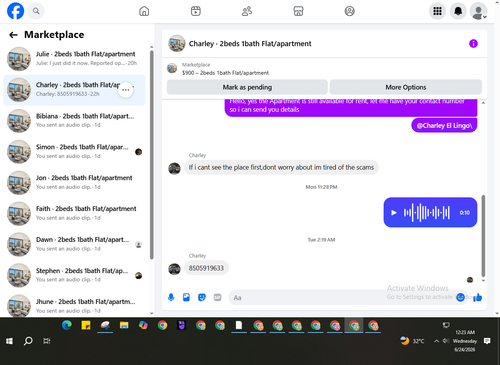
Task: Open the Marketplace storefront icon
Action: point(298,11)
